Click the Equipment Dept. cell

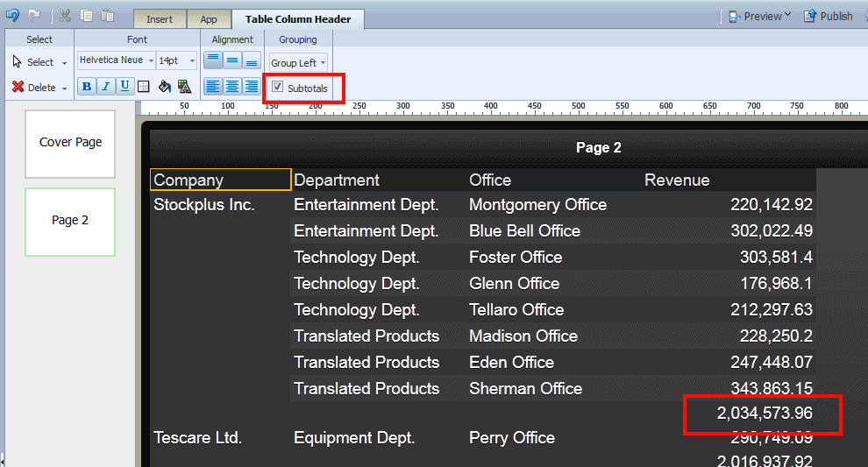(x=354, y=438)
